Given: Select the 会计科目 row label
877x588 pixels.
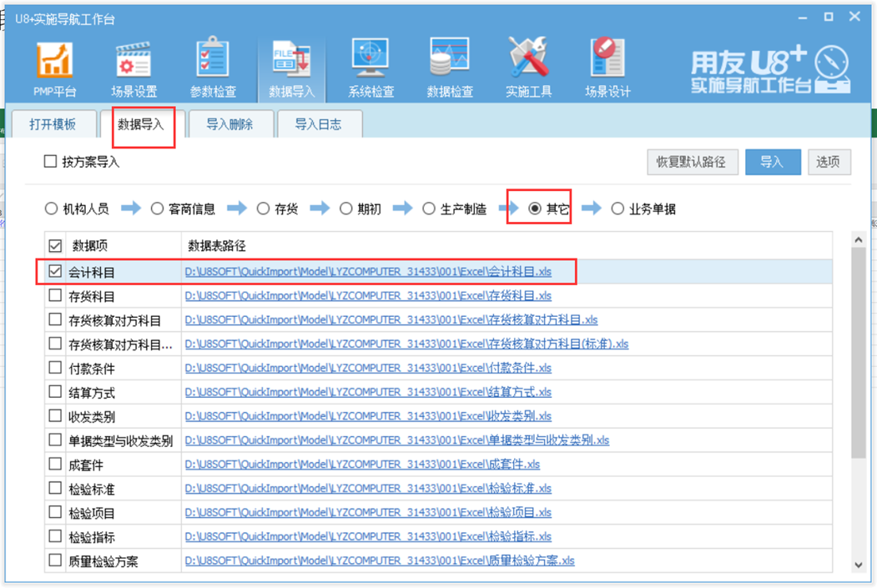Looking at the screenshot, I should (x=92, y=272).
